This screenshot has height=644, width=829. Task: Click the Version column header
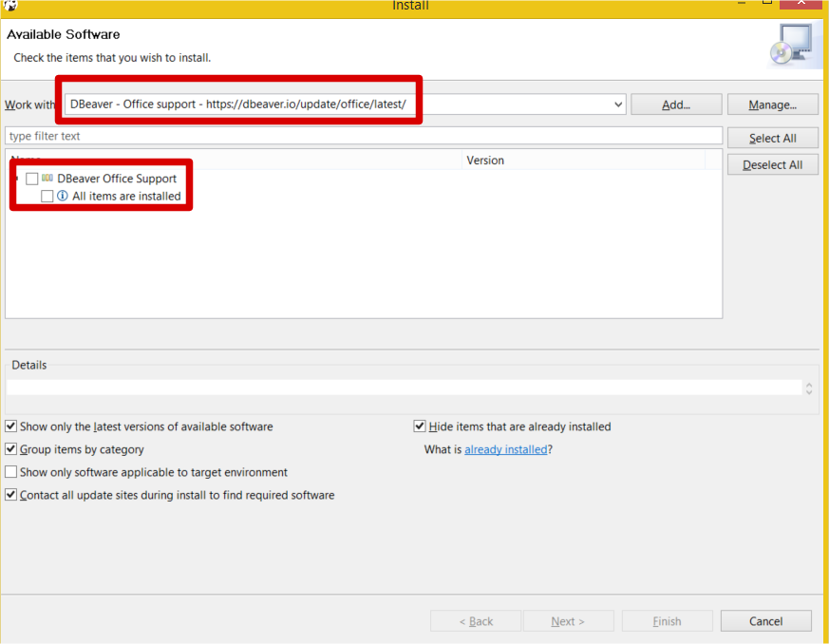pos(584,161)
